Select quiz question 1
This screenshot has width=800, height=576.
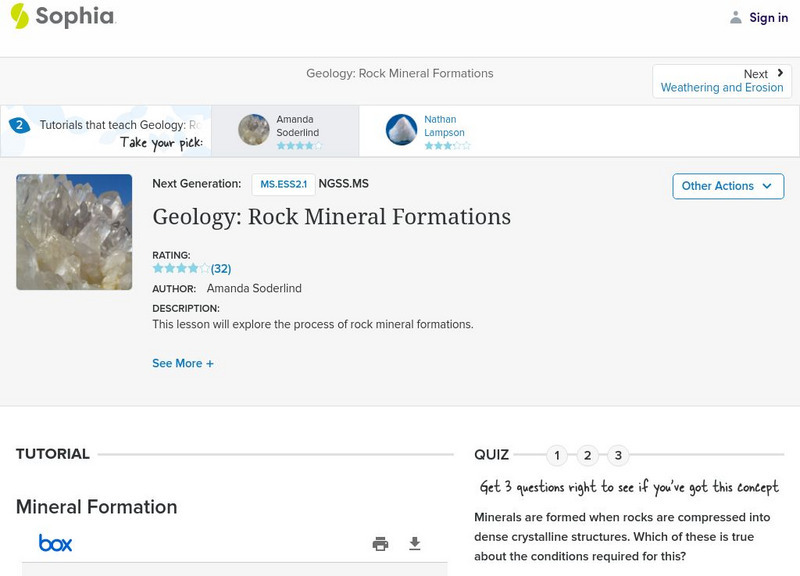pyautogui.click(x=557, y=456)
